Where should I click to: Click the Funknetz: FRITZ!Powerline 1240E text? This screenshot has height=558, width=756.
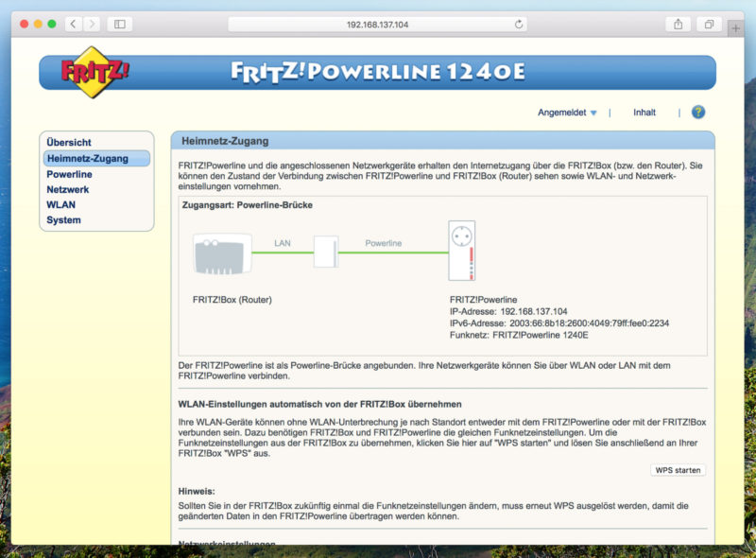coord(519,335)
